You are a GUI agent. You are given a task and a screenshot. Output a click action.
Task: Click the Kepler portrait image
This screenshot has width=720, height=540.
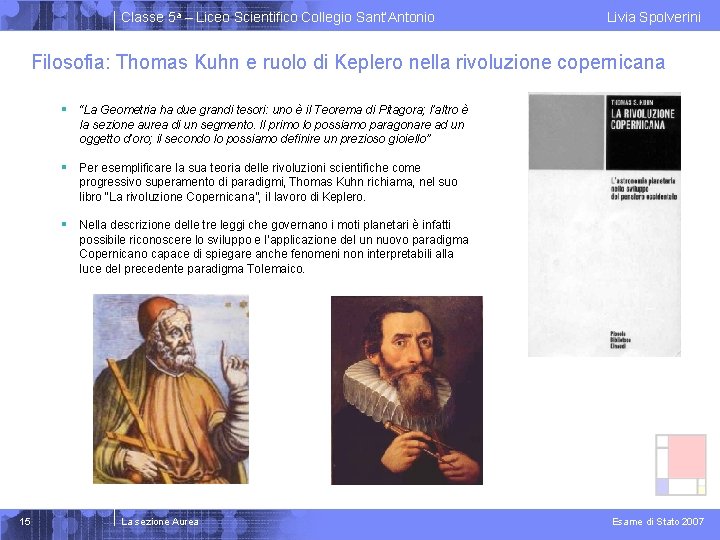[407, 390]
